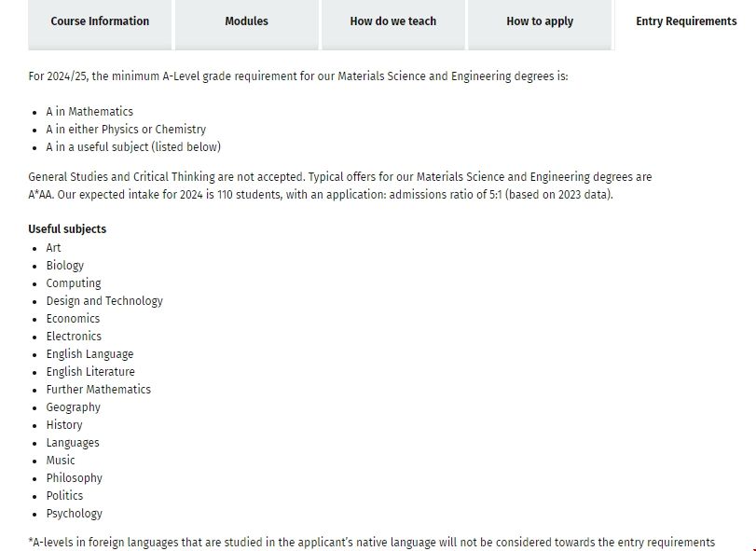Click 'Design and Technology' list item
756x551 pixels.
pyautogui.click(x=104, y=301)
